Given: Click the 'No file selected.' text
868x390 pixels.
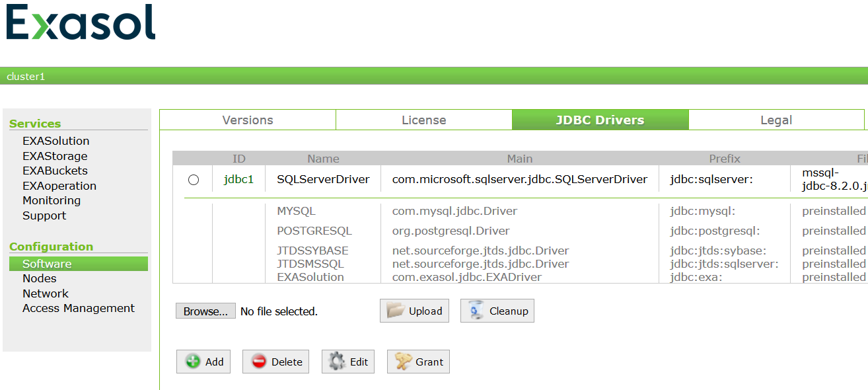Looking at the screenshot, I should coord(279,311).
